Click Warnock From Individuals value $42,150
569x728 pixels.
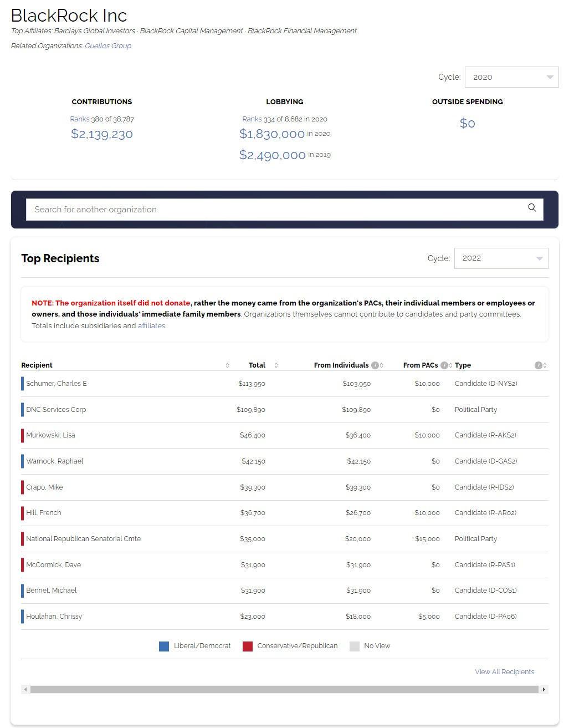(358, 461)
